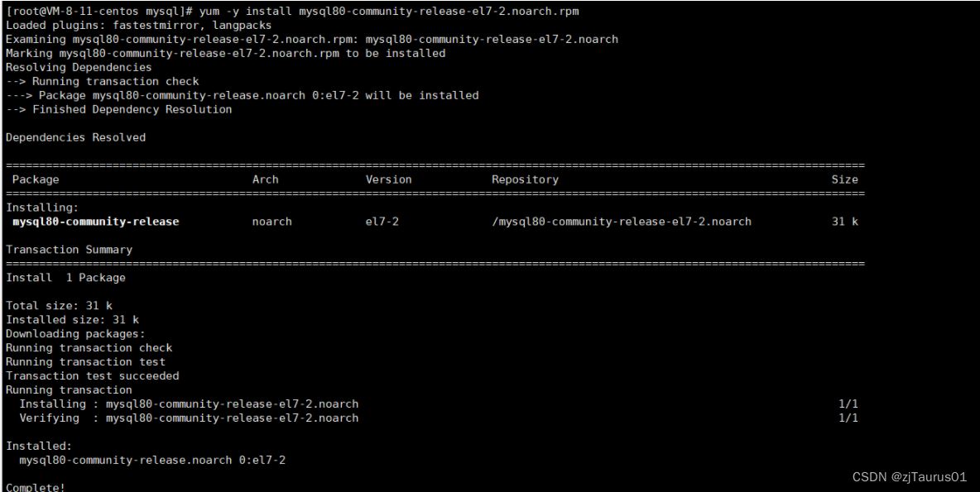Click the 'Transaction Summary' heading
980x492 pixels.
pos(69,250)
